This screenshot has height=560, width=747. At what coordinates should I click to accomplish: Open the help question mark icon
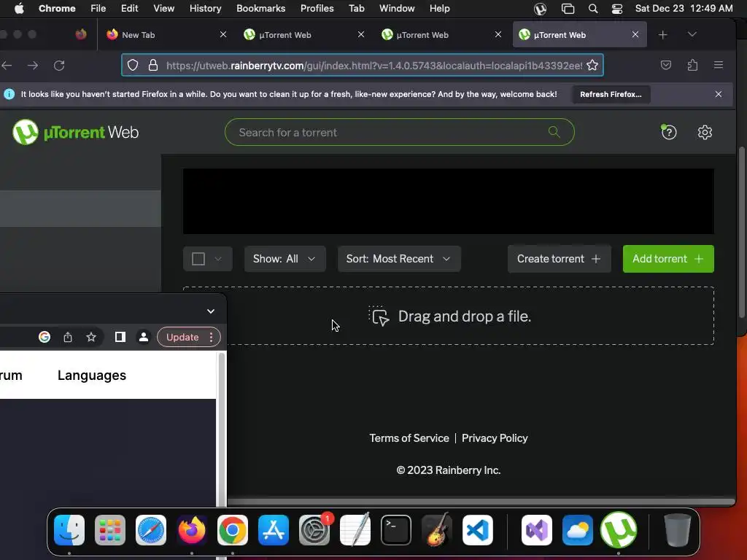tap(669, 132)
